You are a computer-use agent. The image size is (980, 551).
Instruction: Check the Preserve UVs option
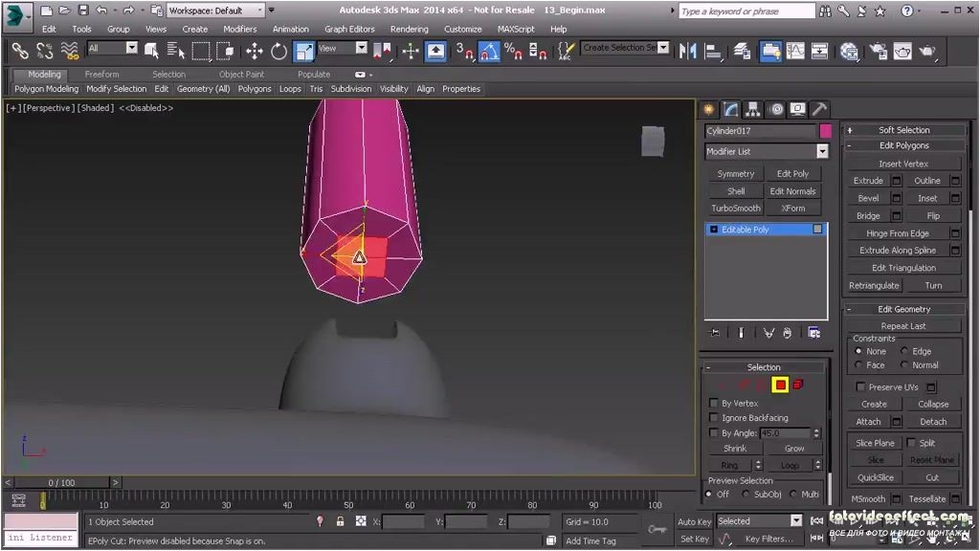click(x=860, y=387)
